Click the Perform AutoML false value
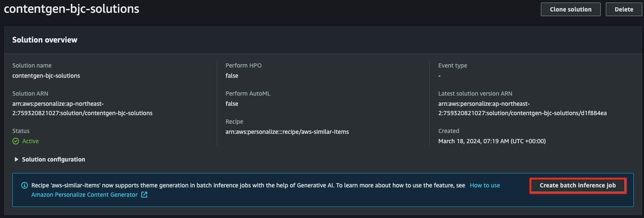This screenshot has width=644, height=218. coord(232,104)
